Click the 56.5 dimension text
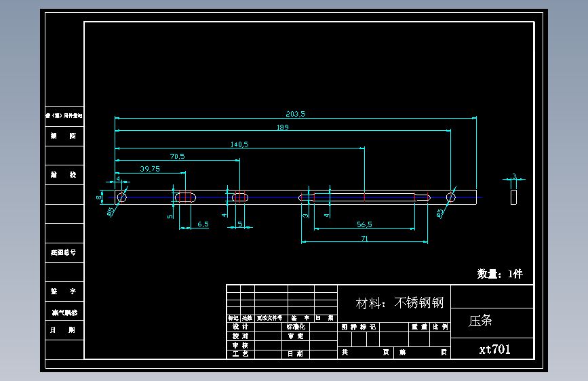Viewport: 588px width, 381px height. [364, 224]
